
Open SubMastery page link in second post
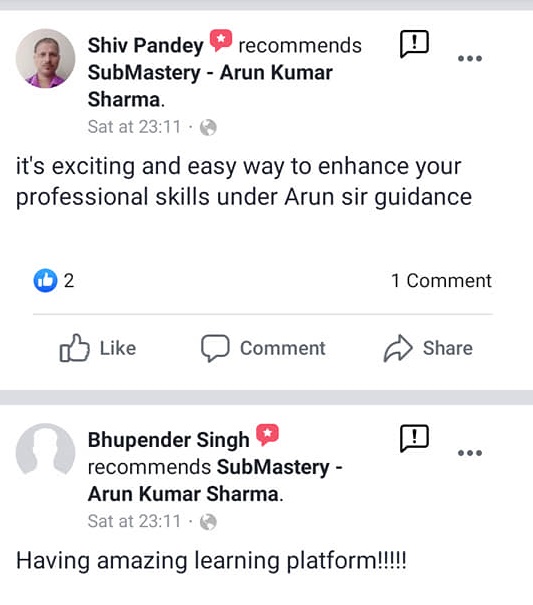coord(215,480)
